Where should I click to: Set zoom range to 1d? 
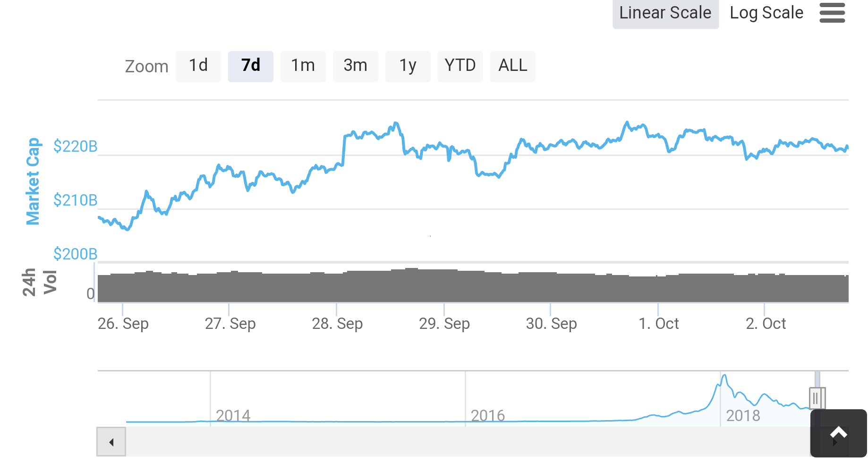tap(198, 66)
